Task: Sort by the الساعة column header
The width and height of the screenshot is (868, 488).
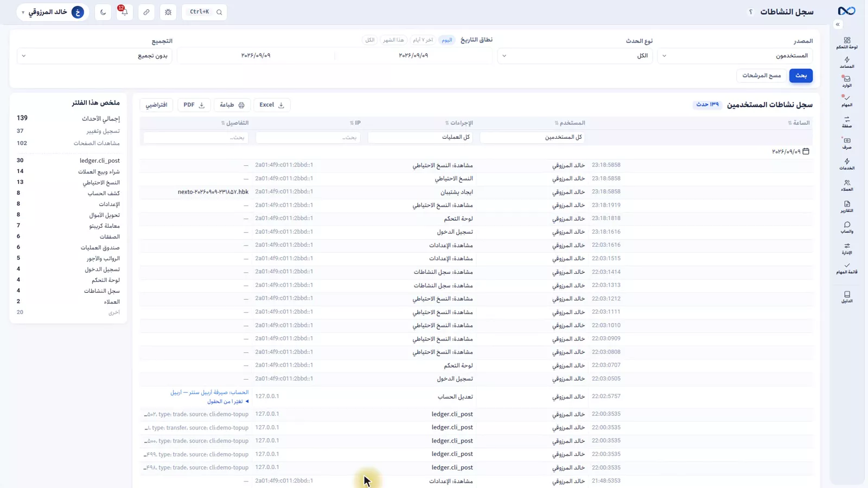Action: tap(799, 123)
